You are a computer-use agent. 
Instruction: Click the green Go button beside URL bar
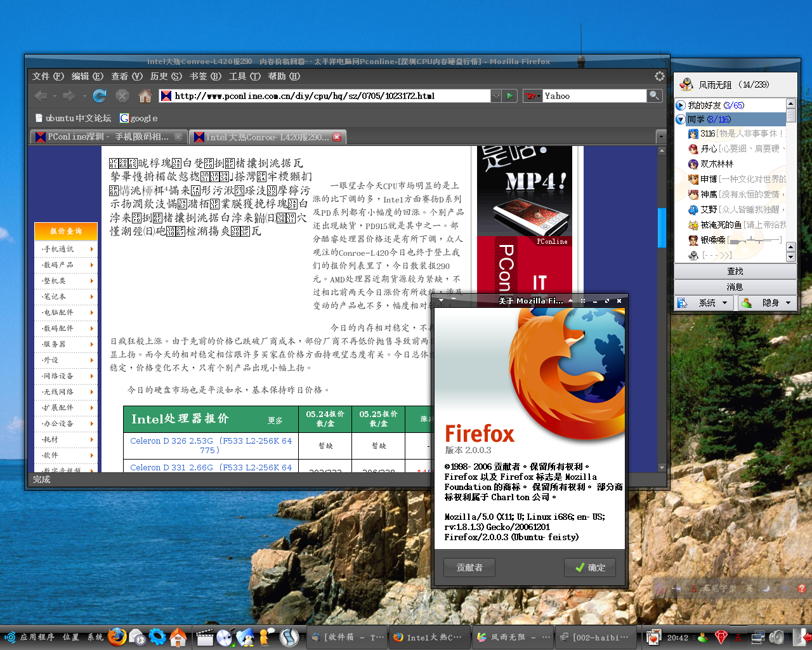point(509,96)
